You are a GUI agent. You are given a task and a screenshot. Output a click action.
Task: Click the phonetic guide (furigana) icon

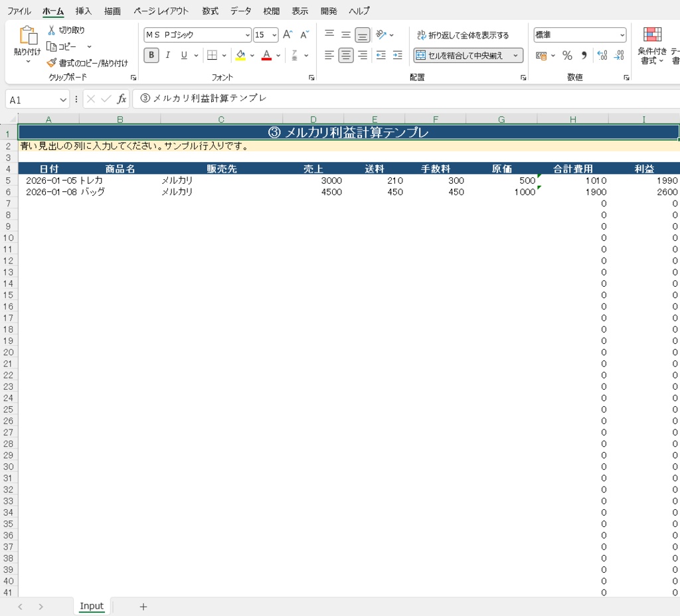[x=294, y=55]
